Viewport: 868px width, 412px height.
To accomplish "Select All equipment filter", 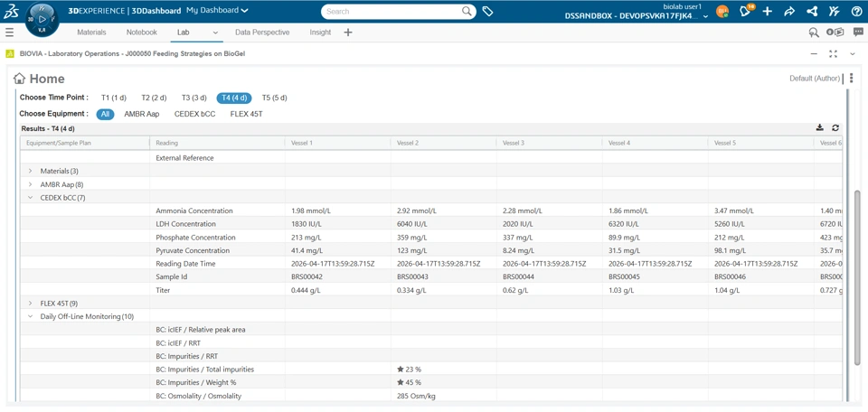I will pos(105,114).
